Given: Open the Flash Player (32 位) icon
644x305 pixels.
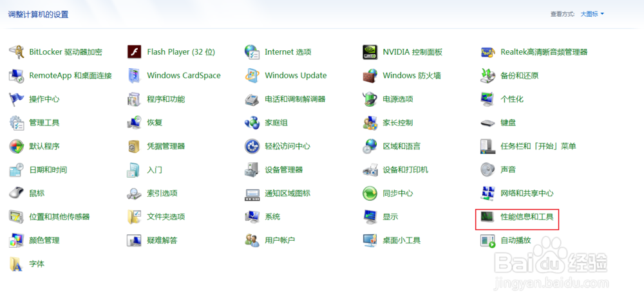Looking at the screenshot, I should (x=135, y=52).
